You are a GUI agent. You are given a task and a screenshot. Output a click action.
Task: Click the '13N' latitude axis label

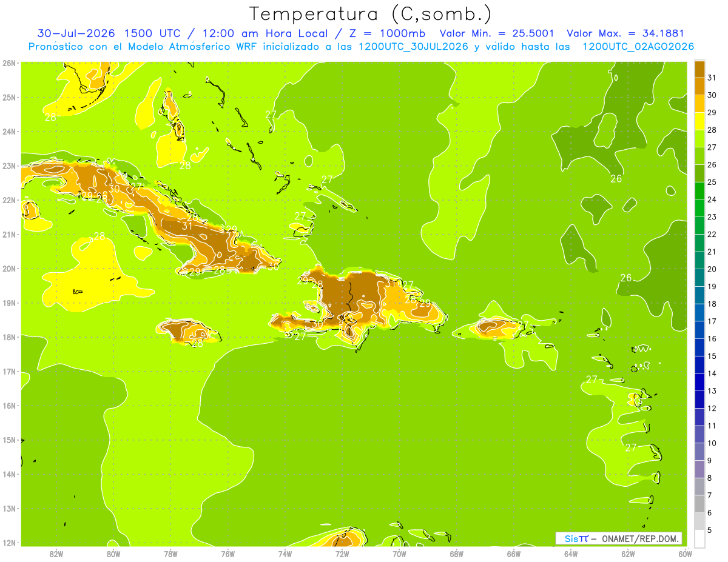[8, 509]
